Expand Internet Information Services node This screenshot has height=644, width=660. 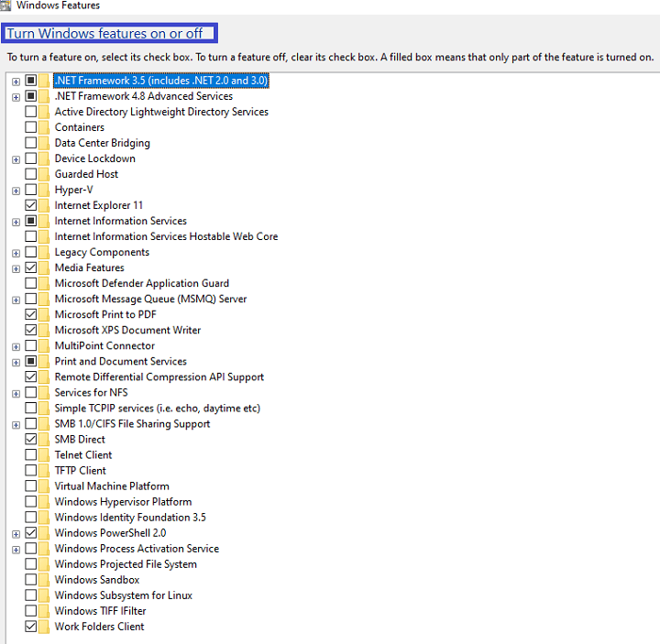pos(16,222)
